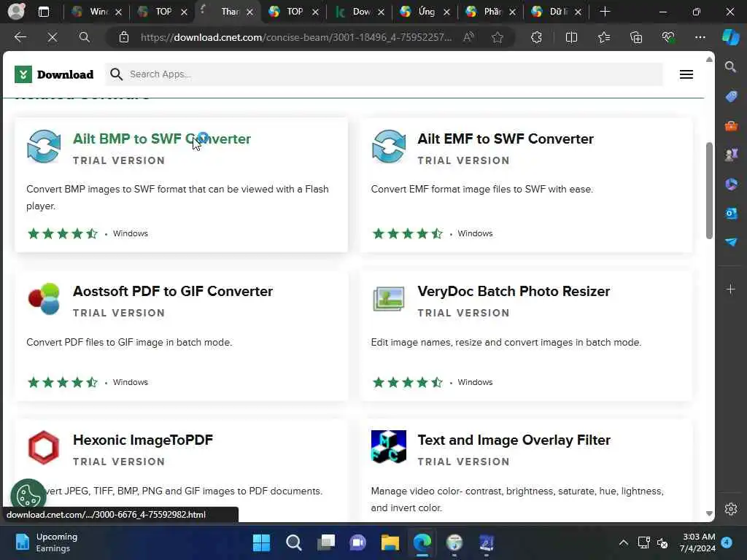Open the CNET Download logo

click(x=54, y=74)
